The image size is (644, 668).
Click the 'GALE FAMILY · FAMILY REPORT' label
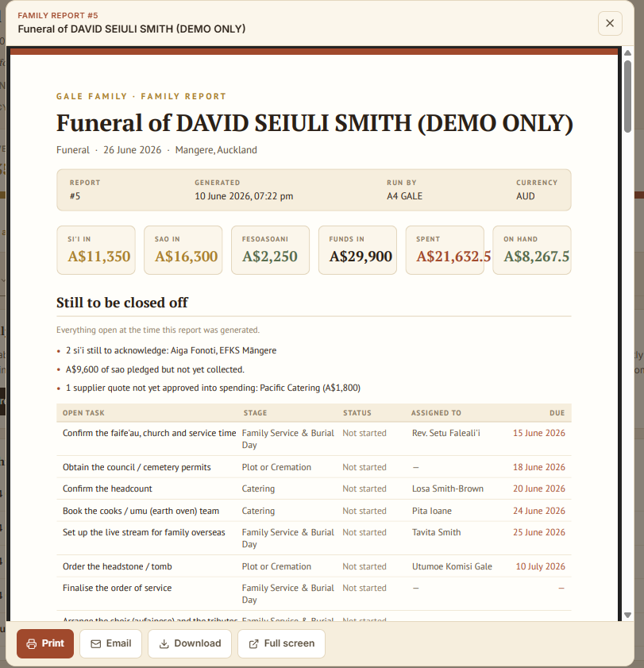(x=141, y=96)
